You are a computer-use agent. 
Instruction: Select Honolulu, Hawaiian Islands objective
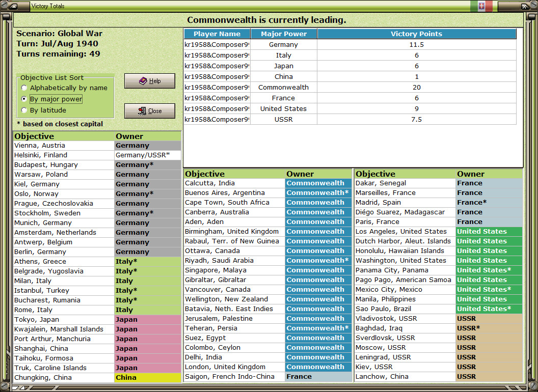tap(405, 250)
